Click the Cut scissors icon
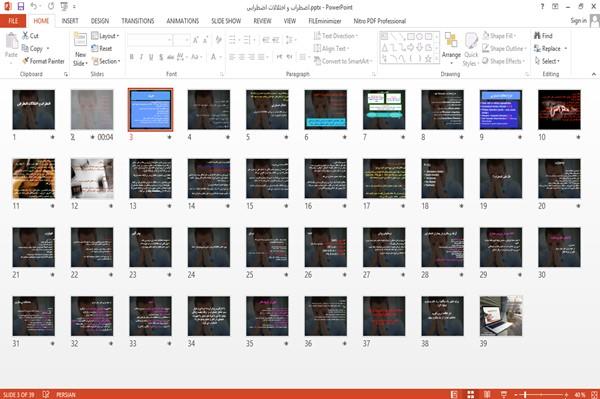The image size is (600, 399). (25, 36)
